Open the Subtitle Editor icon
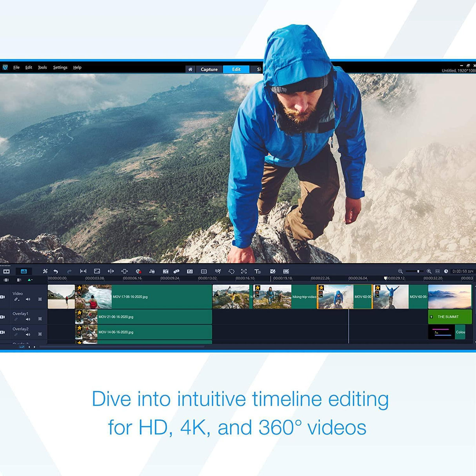476x476 pixels. (x=286, y=271)
